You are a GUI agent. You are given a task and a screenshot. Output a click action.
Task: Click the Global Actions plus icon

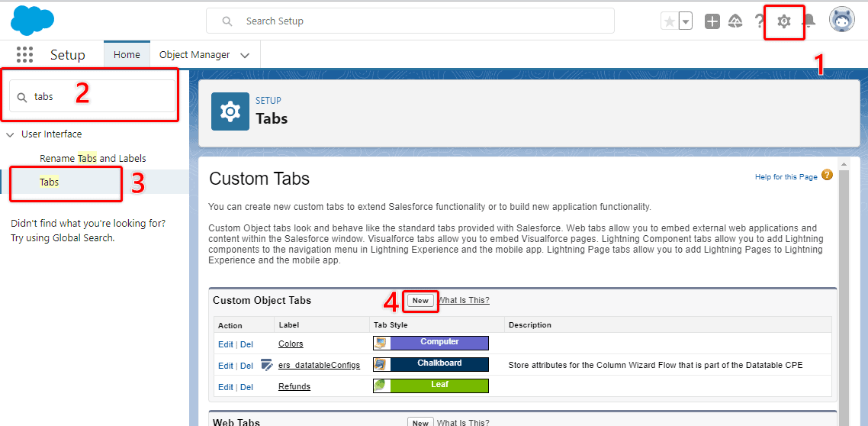[712, 21]
